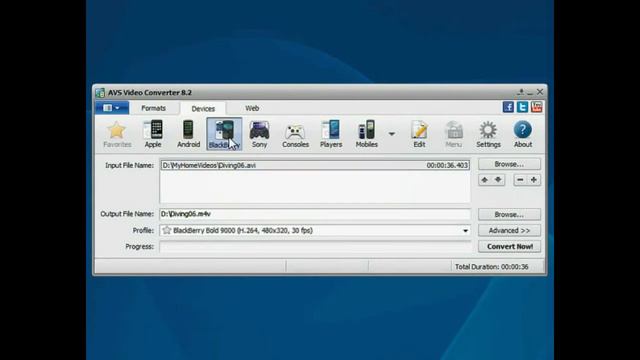640x360 pixels.
Task: Click the stay-on-top pin title bar icon
Action: coord(521,92)
